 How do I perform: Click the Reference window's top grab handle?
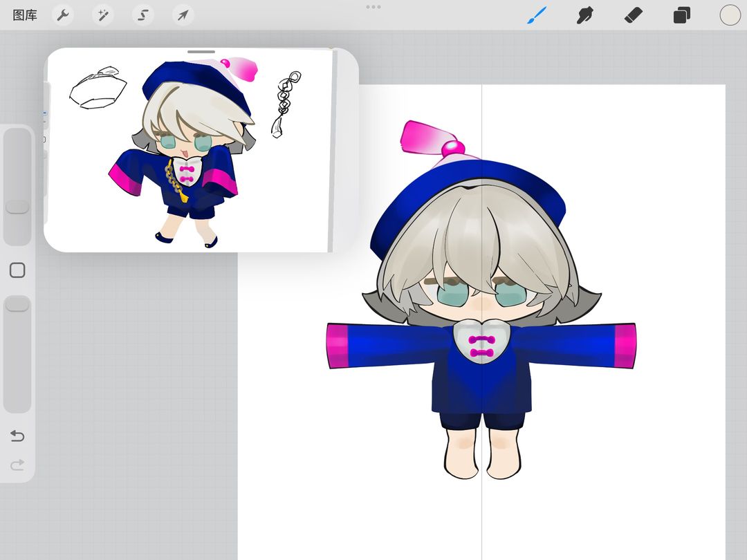coord(201,52)
